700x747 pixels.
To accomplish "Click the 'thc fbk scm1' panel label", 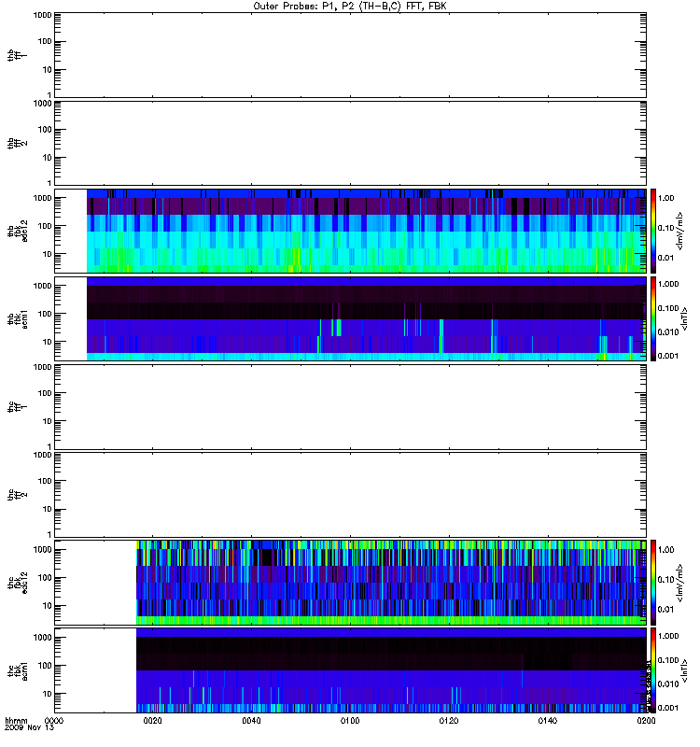I will pos(17,670).
